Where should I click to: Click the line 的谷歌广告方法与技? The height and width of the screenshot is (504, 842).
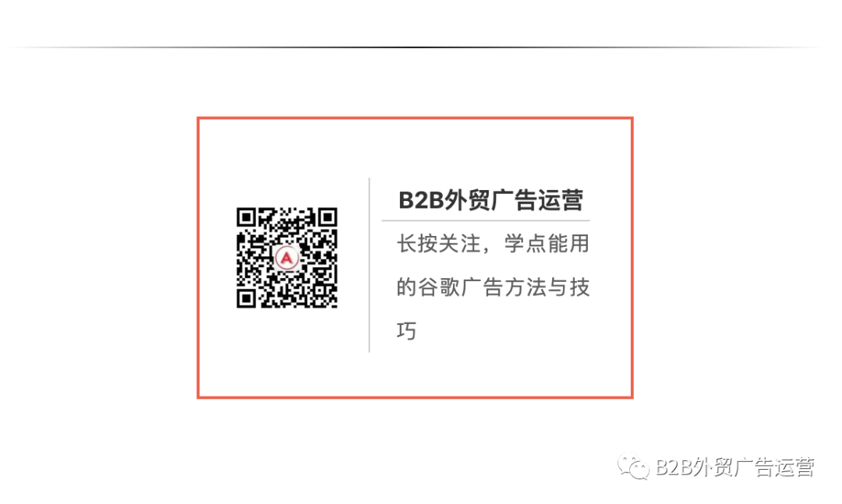tap(493, 287)
